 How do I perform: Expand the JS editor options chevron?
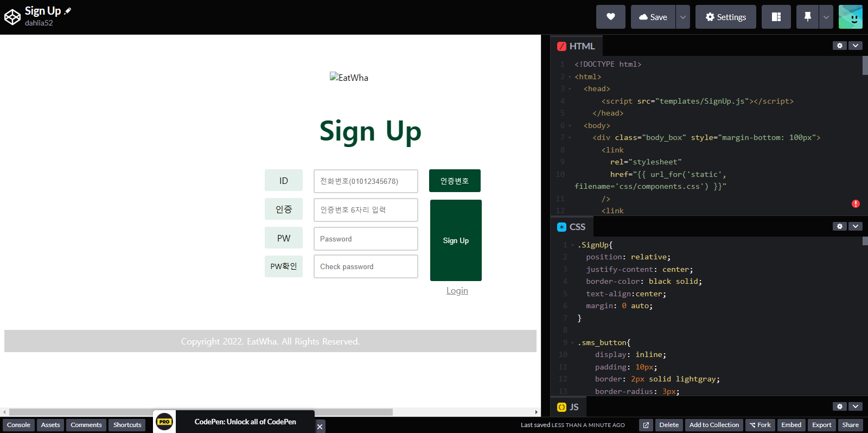pos(856,406)
